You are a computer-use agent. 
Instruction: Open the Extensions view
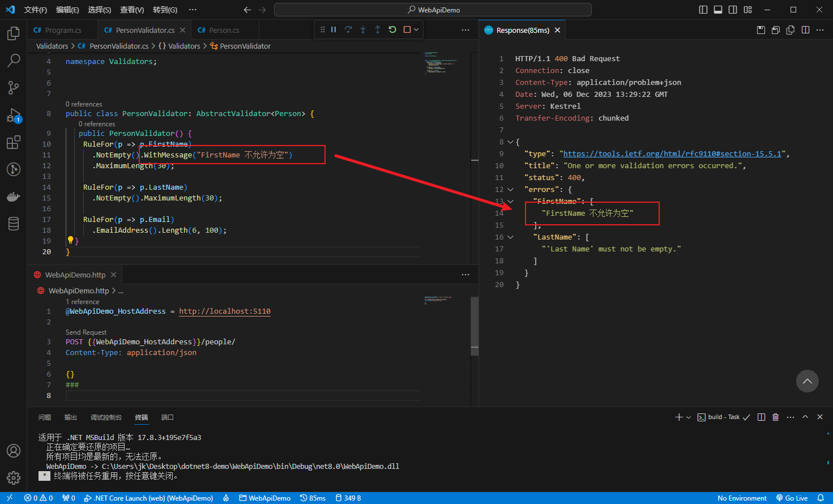point(14,142)
